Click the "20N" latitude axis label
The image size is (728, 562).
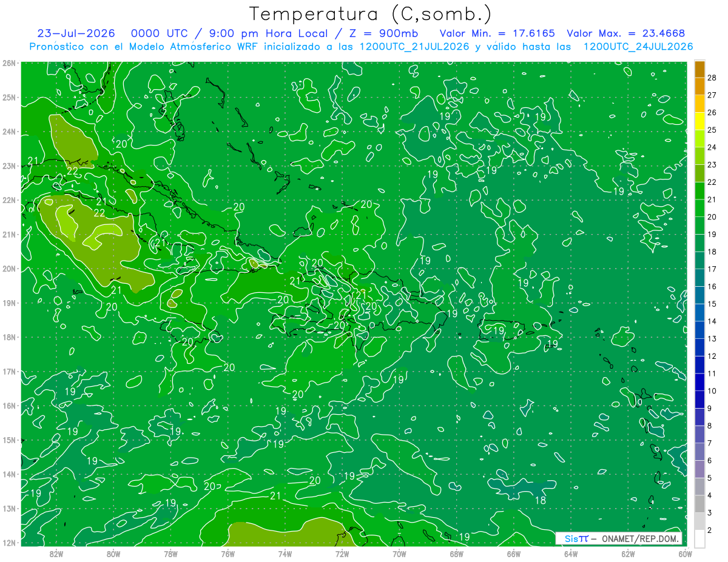click(8, 269)
